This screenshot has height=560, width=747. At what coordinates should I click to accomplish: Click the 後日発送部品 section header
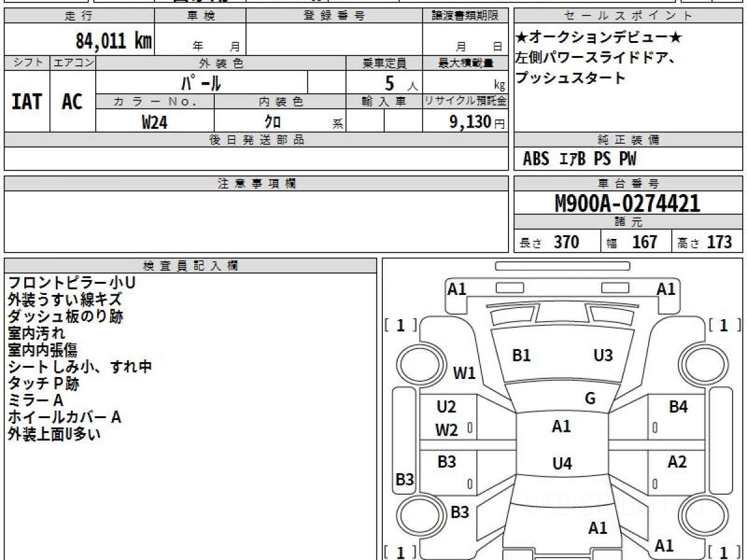pos(256,140)
